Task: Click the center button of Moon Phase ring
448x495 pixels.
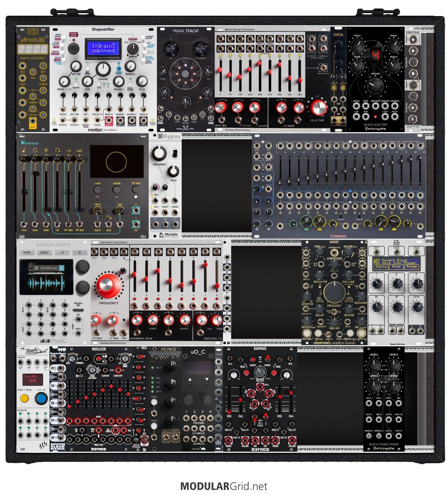Action: click(x=185, y=73)
